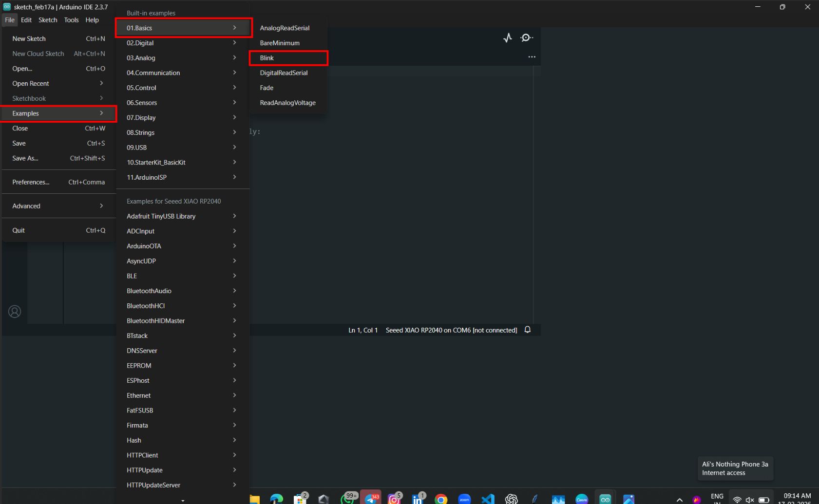Open Zoom from the taskbar
Viewport: 819px width, 504px height.
464,499
